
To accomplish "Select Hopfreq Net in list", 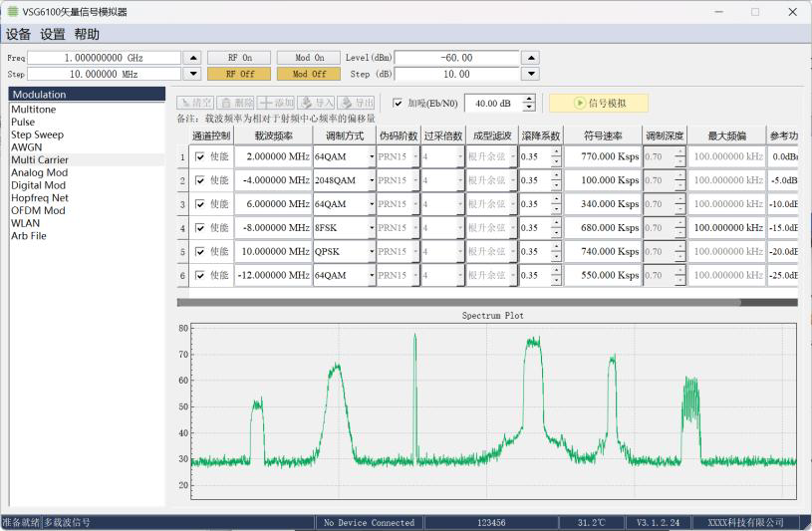I will click(87, 198).
